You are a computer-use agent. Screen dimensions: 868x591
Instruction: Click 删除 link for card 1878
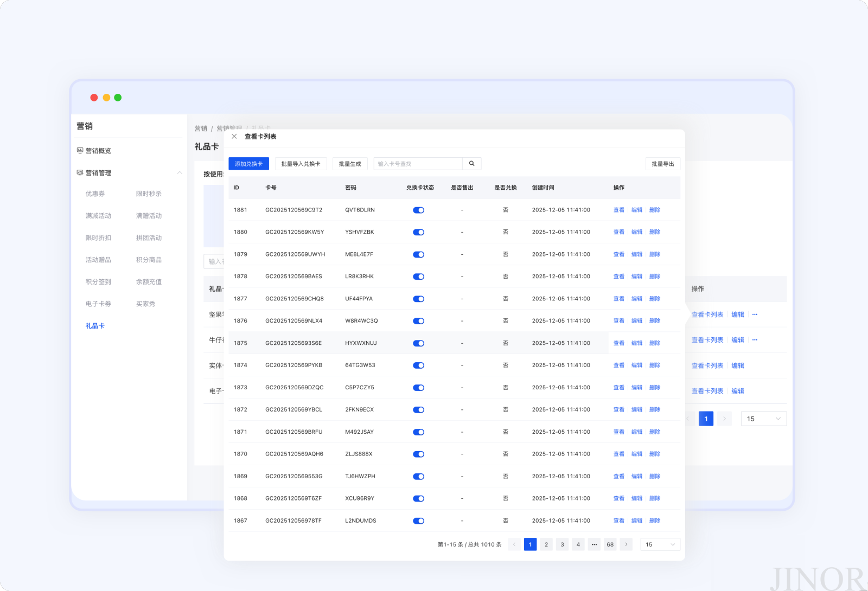pyautogui.click(x=655, y=277)
